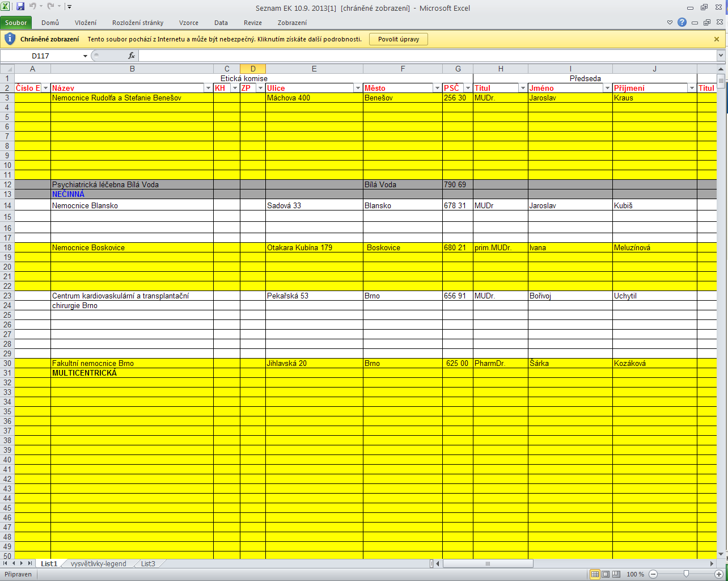Open the List3 sheet tab

[148, 563]
